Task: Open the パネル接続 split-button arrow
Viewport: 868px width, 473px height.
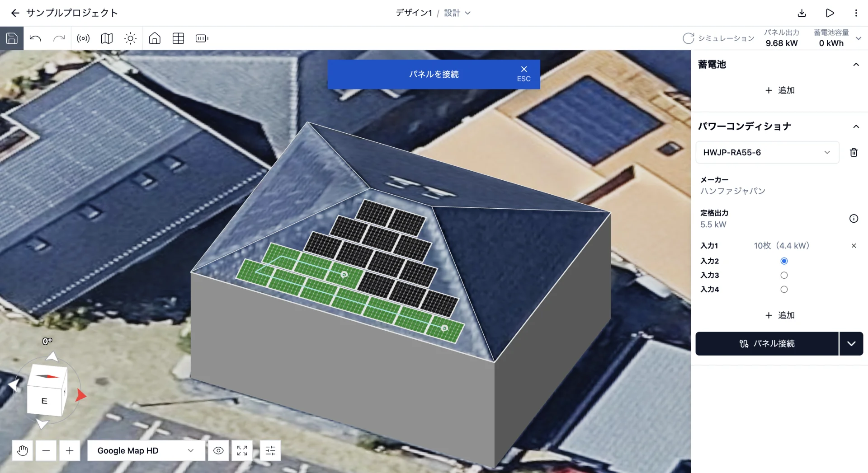Action: pyautogui.click(x=851, y=344)
